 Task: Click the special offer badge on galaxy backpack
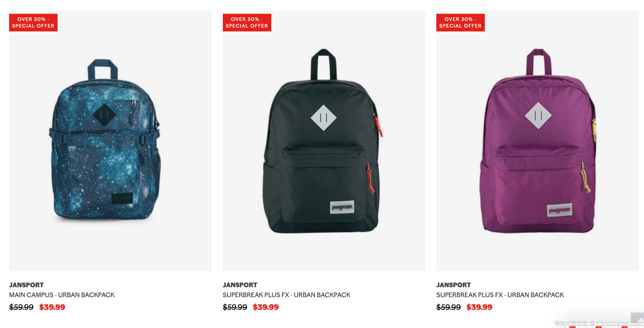click(33, 23)
